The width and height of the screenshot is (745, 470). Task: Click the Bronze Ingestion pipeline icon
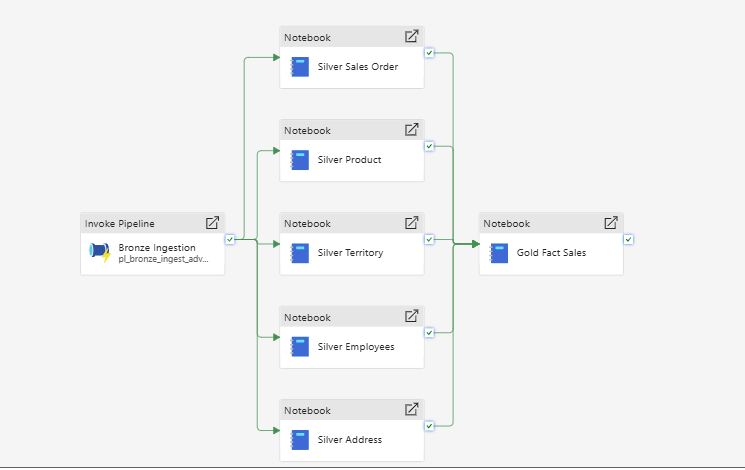(x=100, y=252)
